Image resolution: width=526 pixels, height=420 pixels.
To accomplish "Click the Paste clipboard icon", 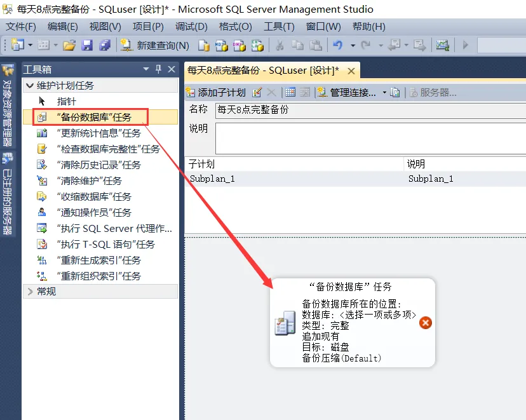I will click(x=315, y=45).
